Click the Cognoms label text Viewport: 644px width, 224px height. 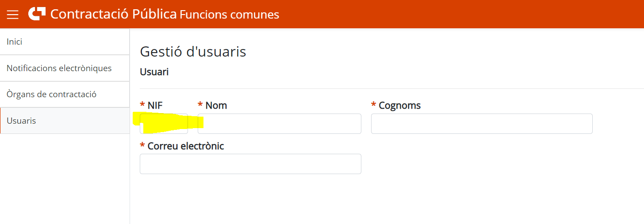400,106
